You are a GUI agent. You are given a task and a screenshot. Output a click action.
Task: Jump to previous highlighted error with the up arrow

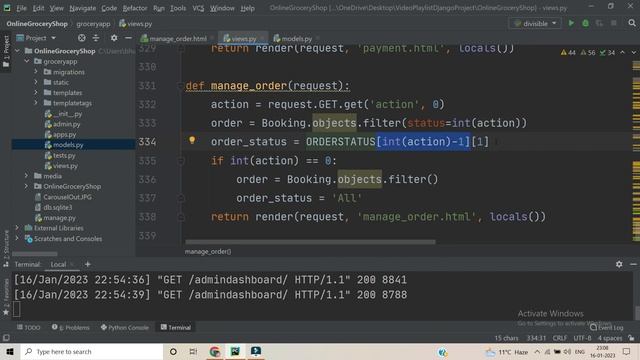pos(622,53)
